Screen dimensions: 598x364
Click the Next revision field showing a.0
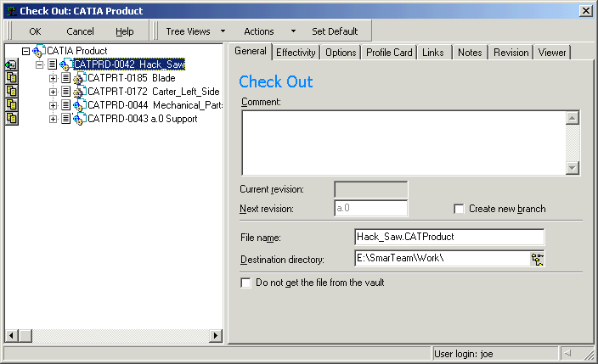370,209
